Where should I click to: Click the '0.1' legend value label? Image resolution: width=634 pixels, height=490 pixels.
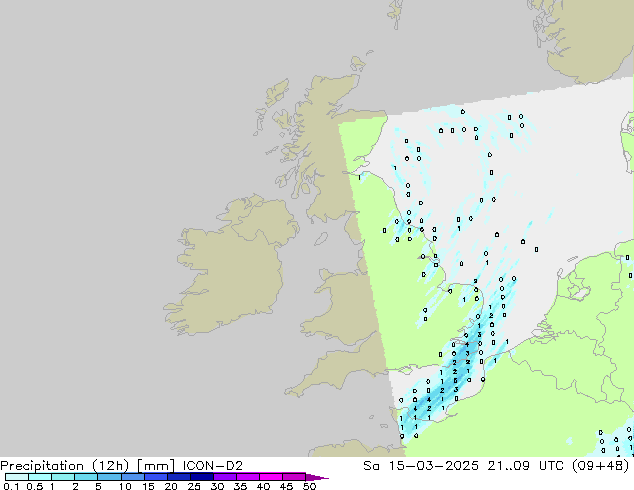tap(11, 486)
